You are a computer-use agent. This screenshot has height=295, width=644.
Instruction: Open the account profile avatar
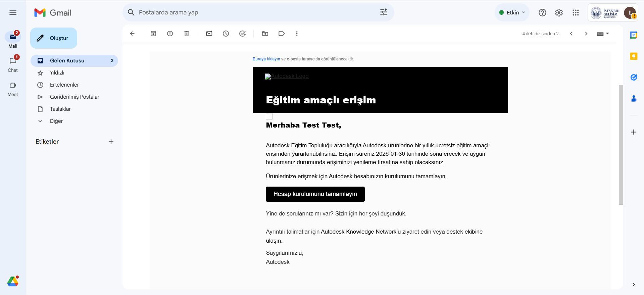coord(630,13)
